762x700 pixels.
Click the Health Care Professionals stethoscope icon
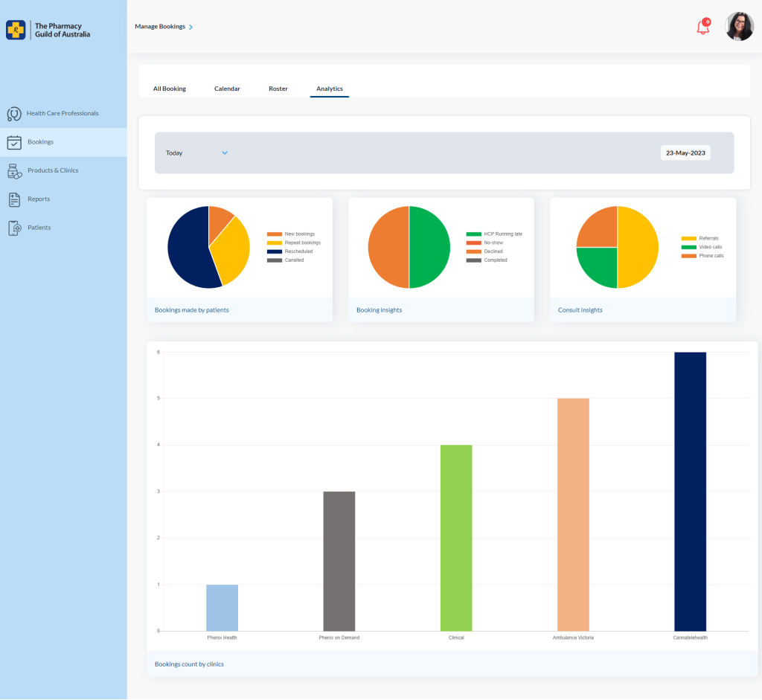click(13, 114)
